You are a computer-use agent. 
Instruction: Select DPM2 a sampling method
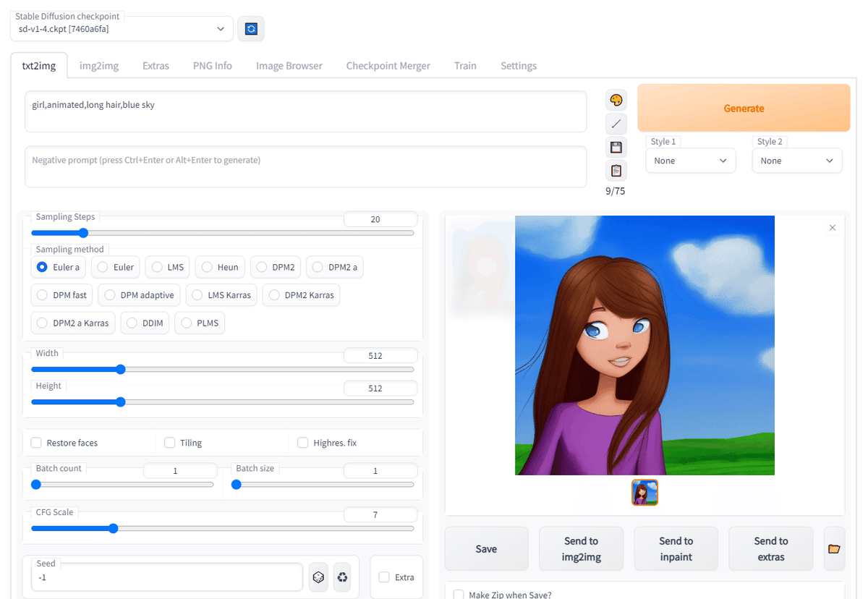click(x=335, y=267)
